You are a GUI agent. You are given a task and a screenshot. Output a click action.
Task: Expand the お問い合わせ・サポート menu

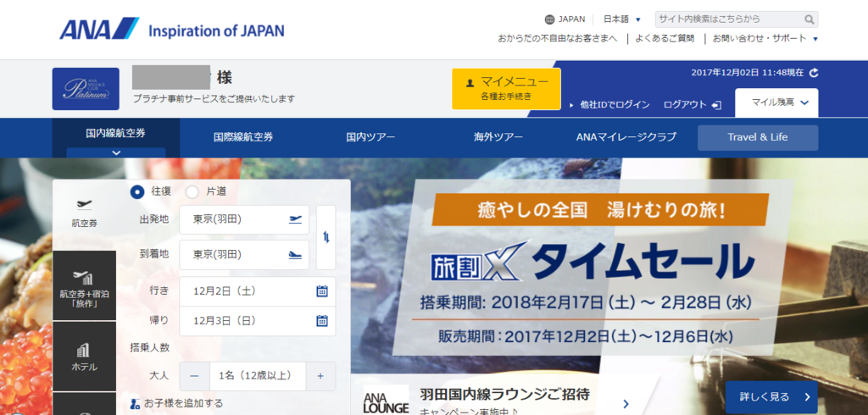765,38
